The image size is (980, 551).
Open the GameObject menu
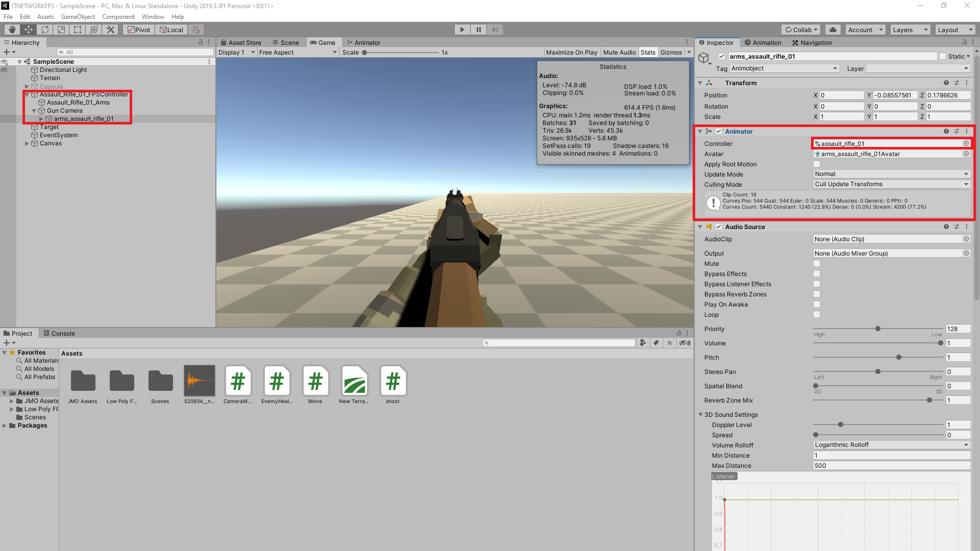click(x=78, y=16)
